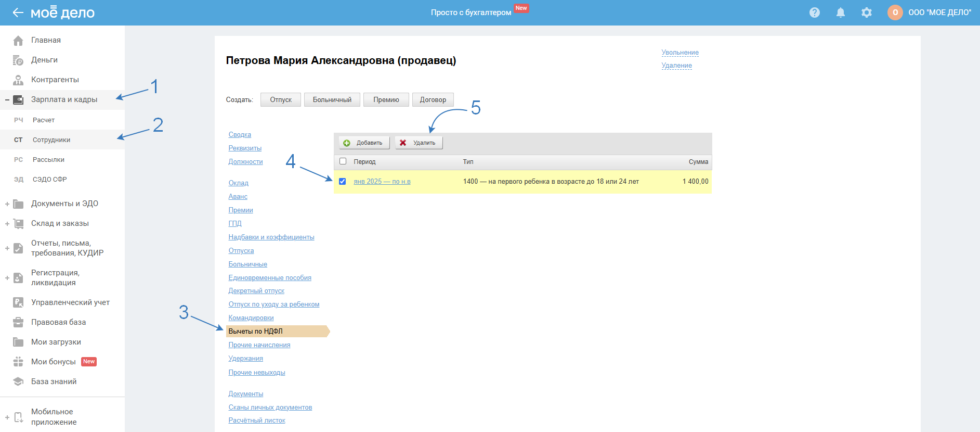Open the Реквизиты section link

[x=245, y=148]
